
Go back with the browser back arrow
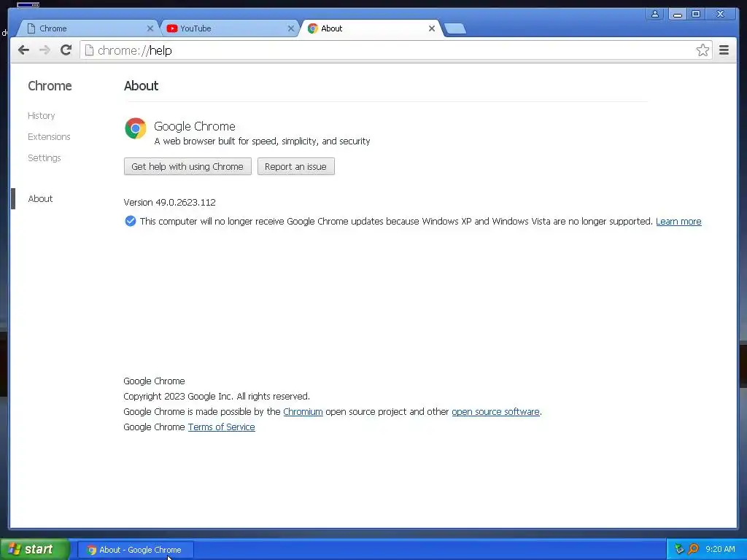coord(24,50)
